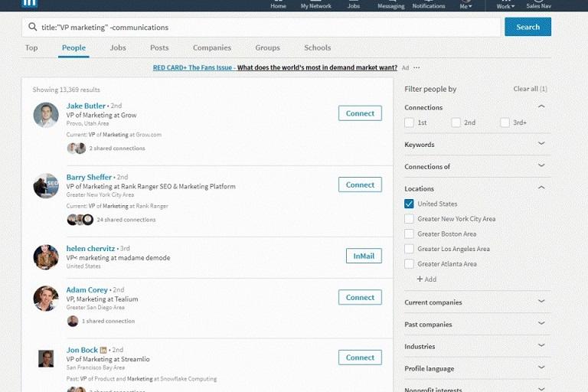
Task: Open Adam Corey's profile name link
Action: pos(87,290)
